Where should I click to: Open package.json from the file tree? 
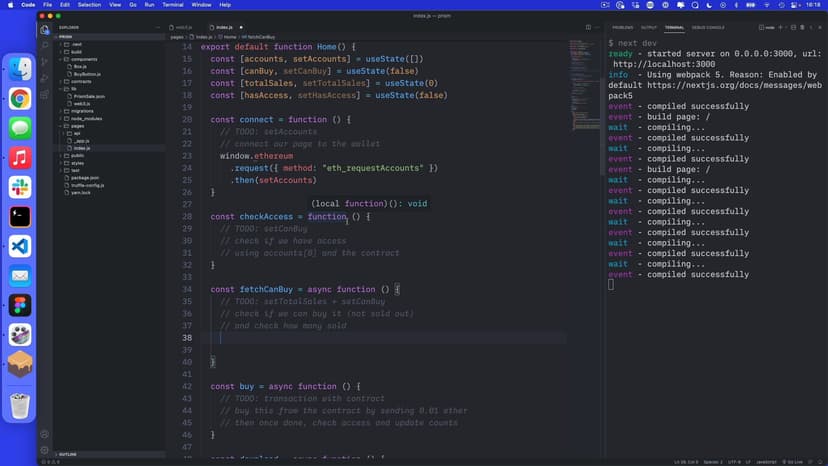pos(86,177)
